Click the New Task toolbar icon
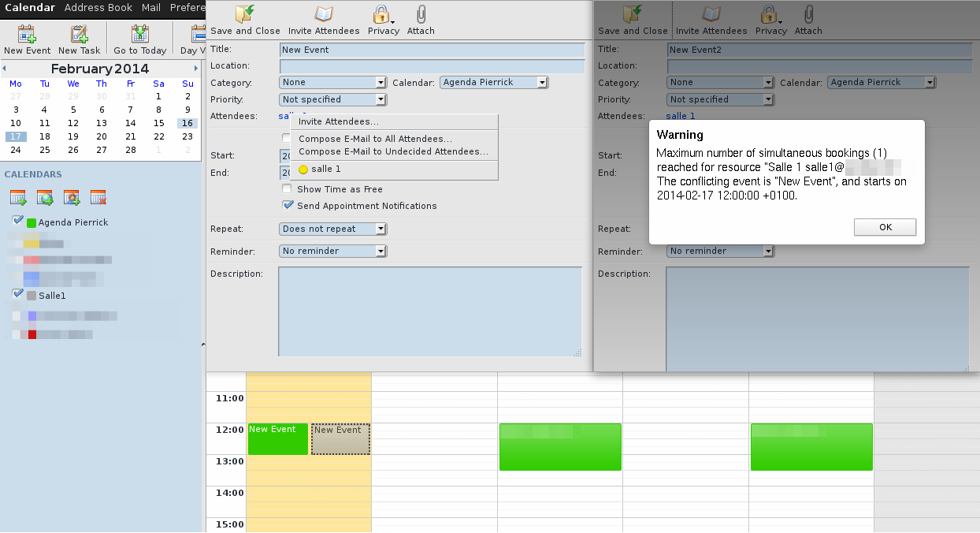The height and width of the screenshot is (533, 980). (x=79, y=34)
